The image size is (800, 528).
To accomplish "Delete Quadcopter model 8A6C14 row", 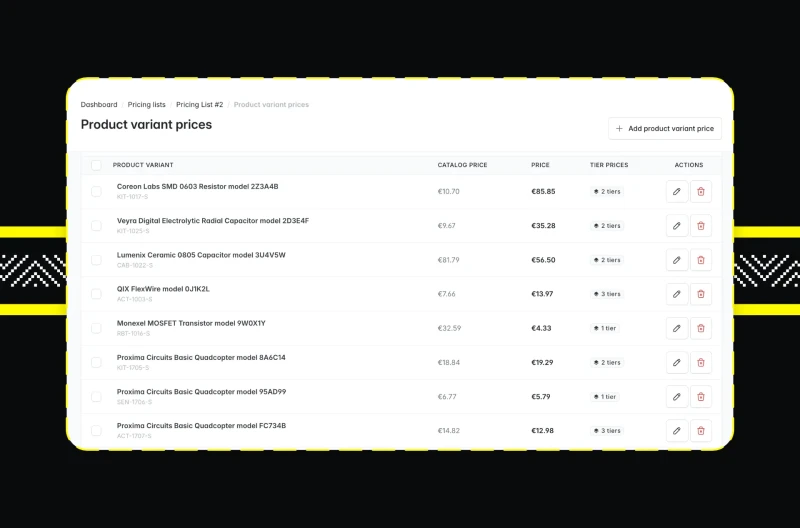I will [701, 362].
